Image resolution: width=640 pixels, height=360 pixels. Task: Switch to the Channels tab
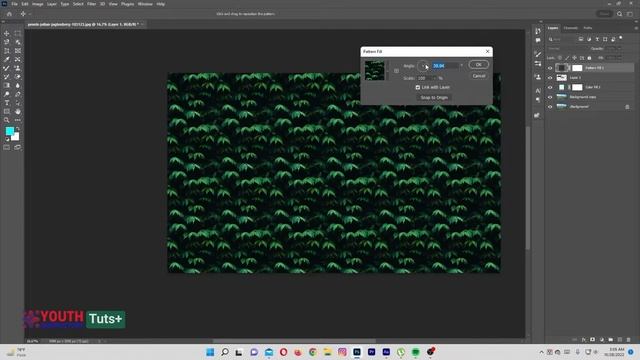point(571,28)
